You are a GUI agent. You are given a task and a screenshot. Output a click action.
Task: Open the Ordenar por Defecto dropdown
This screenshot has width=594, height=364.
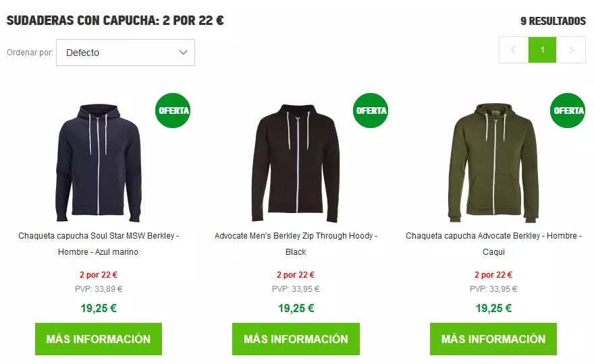click(x=126, y=53)
